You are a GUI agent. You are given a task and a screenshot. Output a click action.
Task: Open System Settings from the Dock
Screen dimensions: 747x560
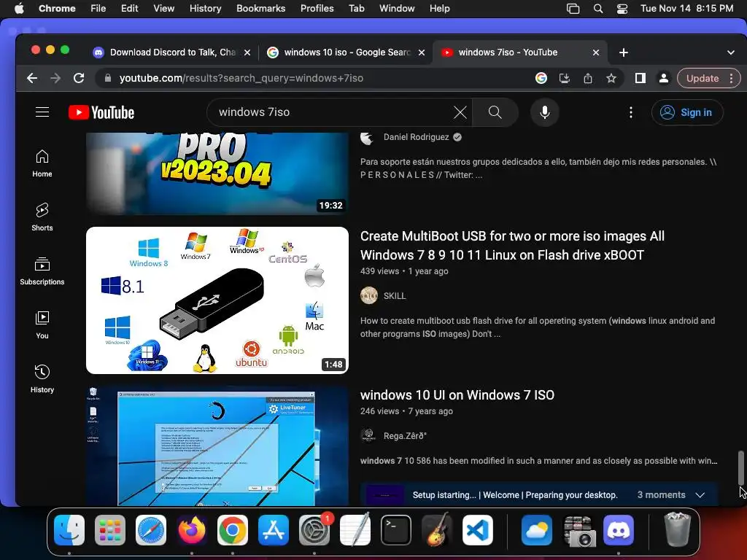point(314,529)
